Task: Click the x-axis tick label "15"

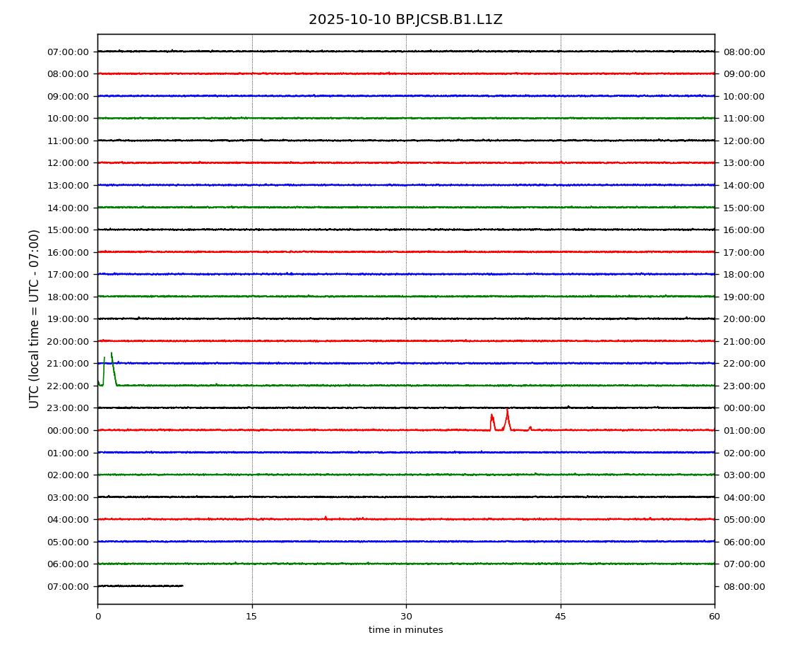Action: pos(251,617)
